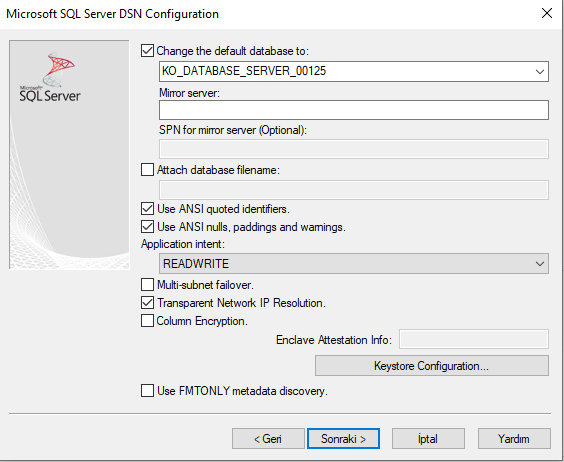Enable Use FMTONLY metadata discovery

tap(147, 390)
